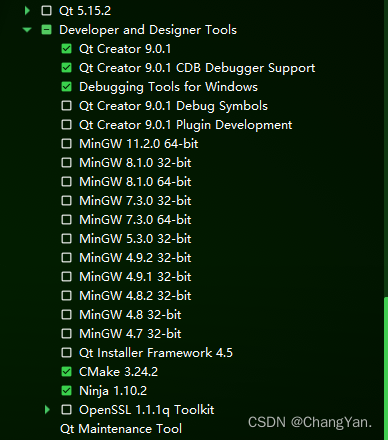
Task: Select the 'MinGW 8.1.0 32-bit' row text
Action: (135, 163)
